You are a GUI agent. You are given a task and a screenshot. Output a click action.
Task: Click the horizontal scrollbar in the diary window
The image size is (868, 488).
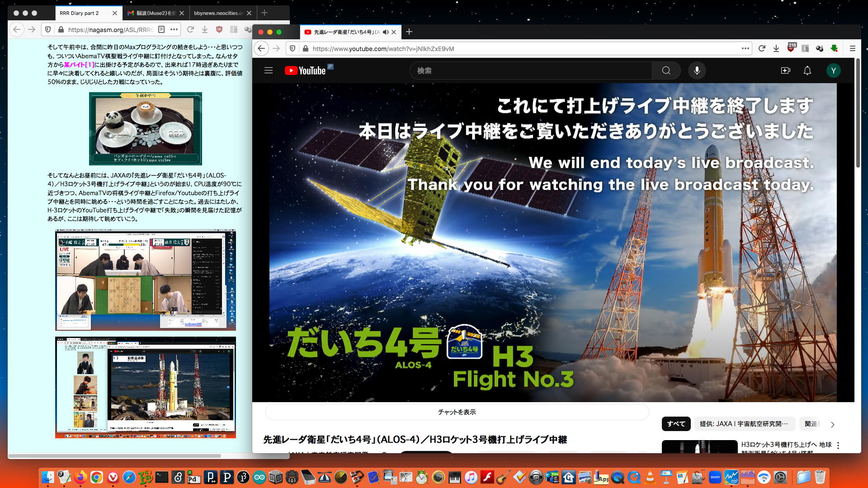tap(115, 456)
